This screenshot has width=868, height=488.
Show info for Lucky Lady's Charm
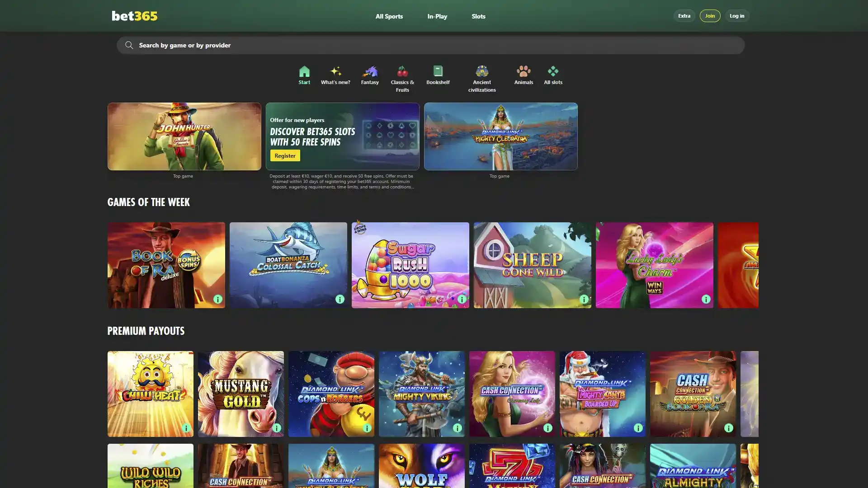coord(706,299)
